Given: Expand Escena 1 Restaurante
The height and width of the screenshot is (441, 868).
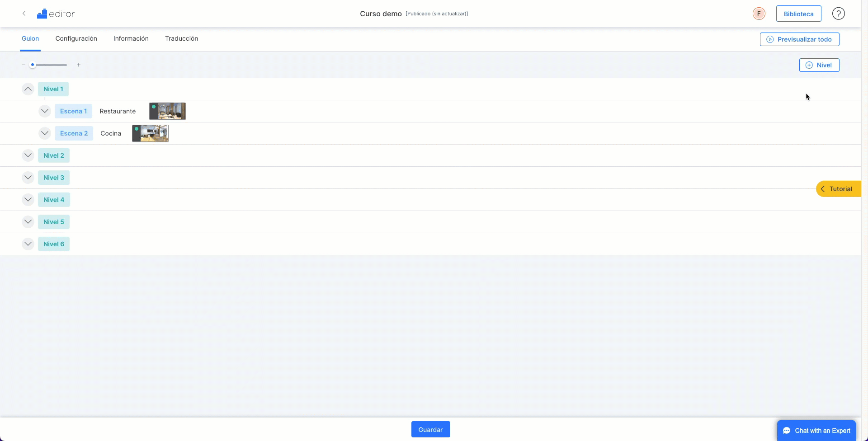Looking at the screenshot, I should [45, 111].
